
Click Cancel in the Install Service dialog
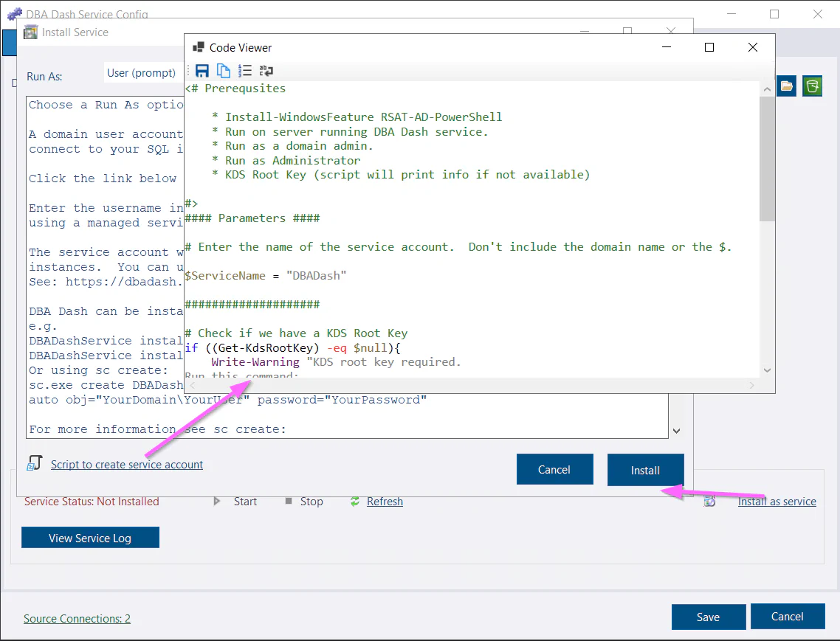(554, 469)
